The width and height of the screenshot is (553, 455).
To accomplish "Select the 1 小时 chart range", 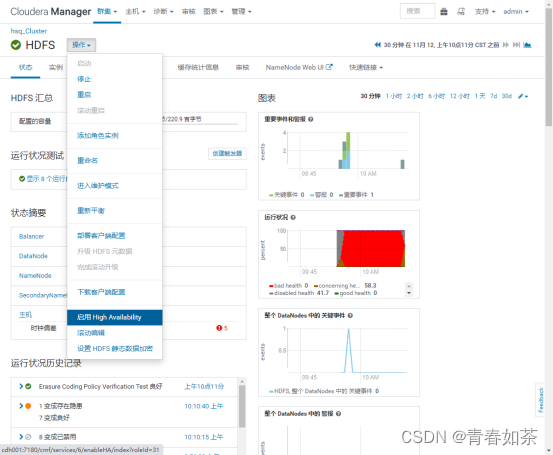I will coord(394,96).
